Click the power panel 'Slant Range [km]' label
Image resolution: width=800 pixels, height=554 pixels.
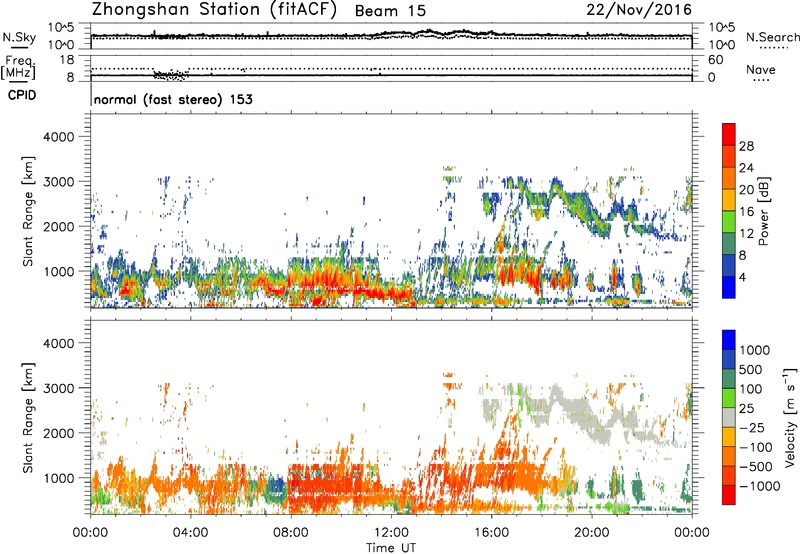click(x=28, y=211)
